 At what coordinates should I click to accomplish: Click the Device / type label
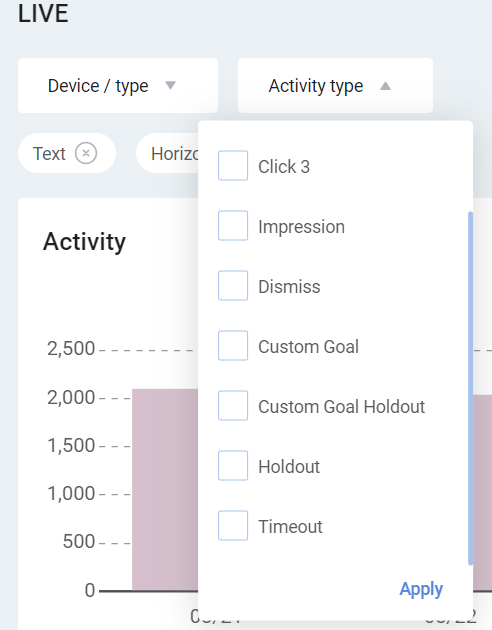[x=98, y=86]
